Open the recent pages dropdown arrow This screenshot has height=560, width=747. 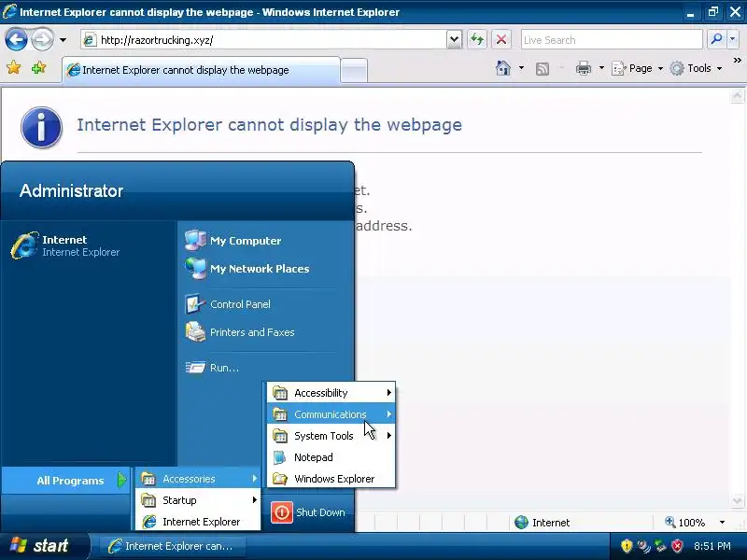63,40
